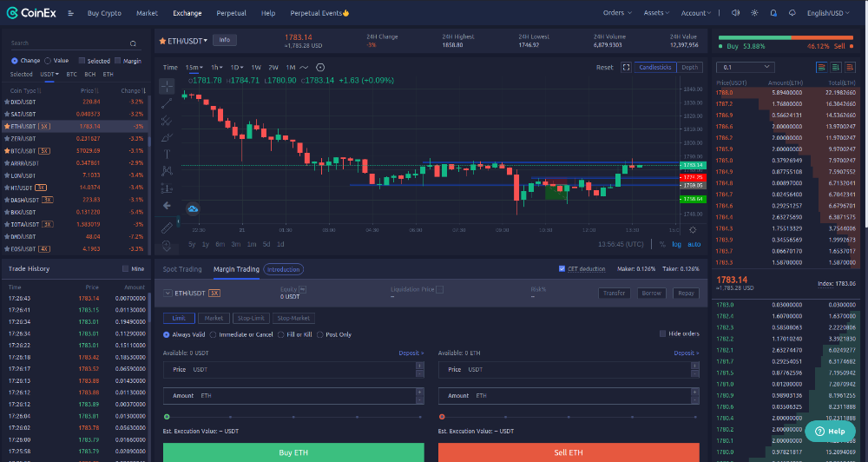Click the red Sell ETH button
The height and width of the screenshot is (462, 868).
(569, 452)
